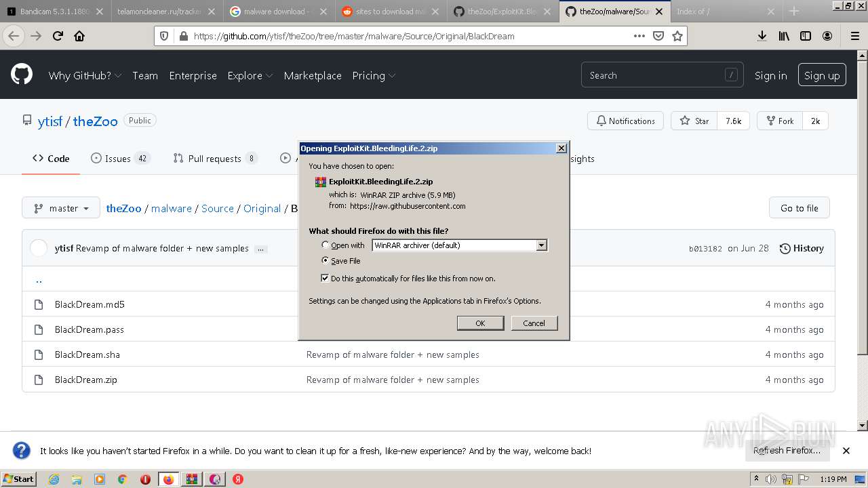Expand the 'Why GitHub?' menu
Image resolution: width=868 pixels, height=488 pixels.
pos(85,75)
